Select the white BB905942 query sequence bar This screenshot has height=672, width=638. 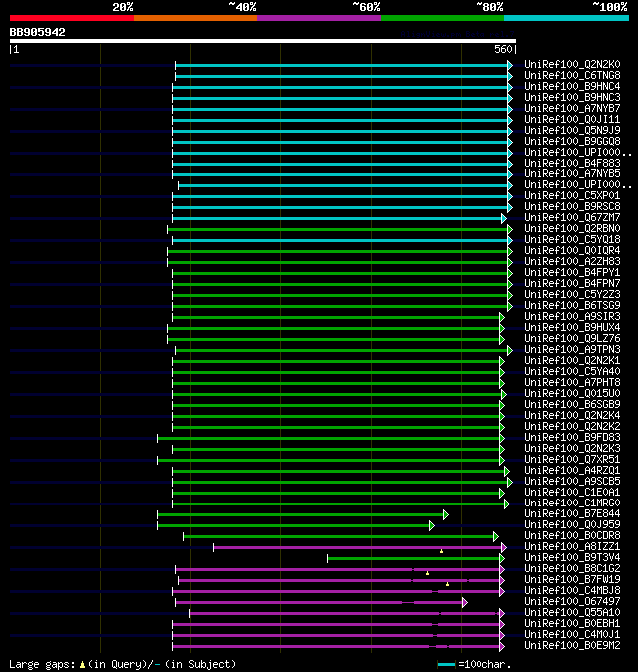point(263,41)
